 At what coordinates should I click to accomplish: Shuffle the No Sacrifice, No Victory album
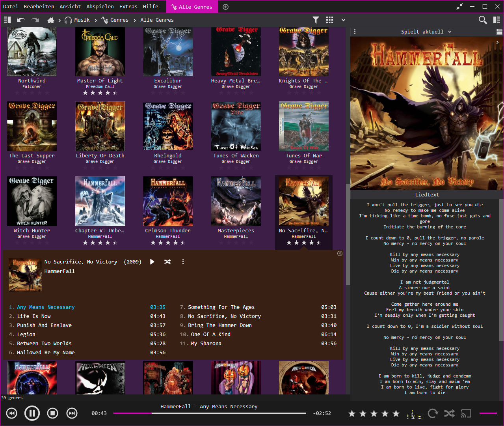click(x=167, y=262)
